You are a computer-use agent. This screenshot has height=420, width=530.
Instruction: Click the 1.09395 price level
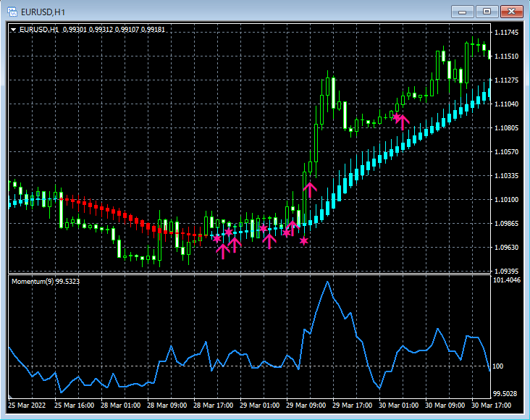[506, 272]
